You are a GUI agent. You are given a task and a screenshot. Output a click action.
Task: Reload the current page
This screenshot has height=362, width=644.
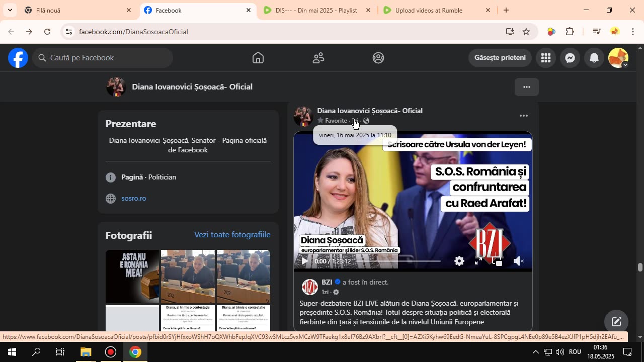47,32
